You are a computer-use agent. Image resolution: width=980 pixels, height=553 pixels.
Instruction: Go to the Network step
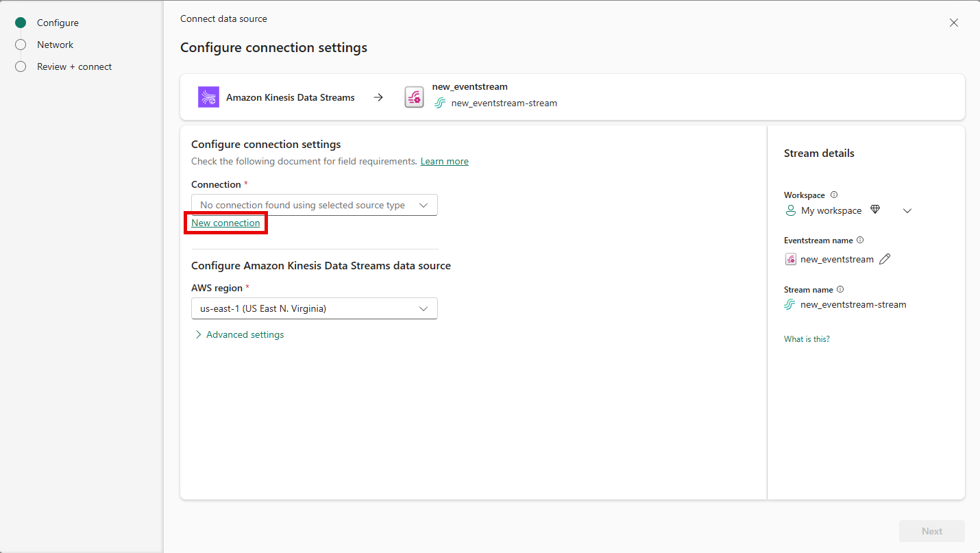[x=55, y=45]
